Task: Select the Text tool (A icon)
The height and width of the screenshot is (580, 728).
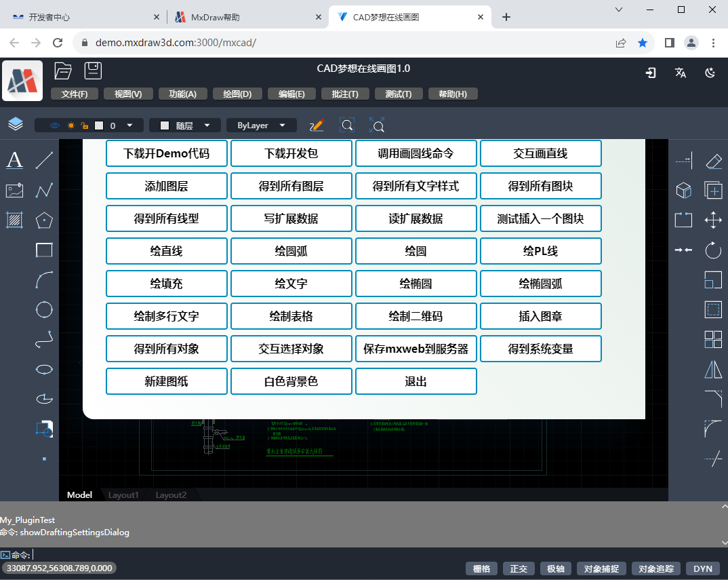Action: (x=14, y=160)
